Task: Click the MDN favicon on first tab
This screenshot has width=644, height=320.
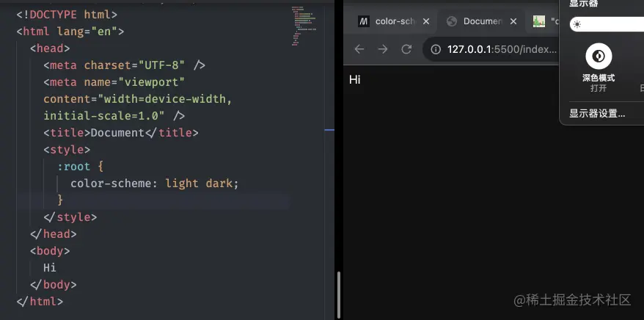Action: [364, 21]
